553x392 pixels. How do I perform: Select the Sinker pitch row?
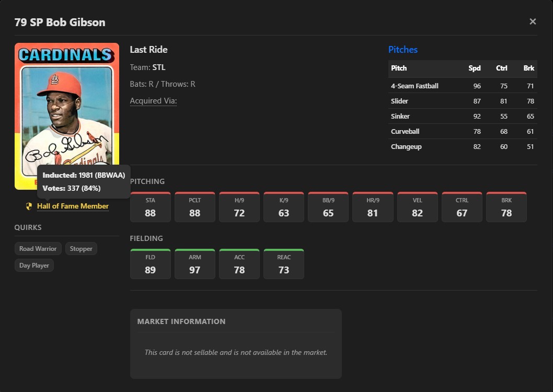[463, 116]
